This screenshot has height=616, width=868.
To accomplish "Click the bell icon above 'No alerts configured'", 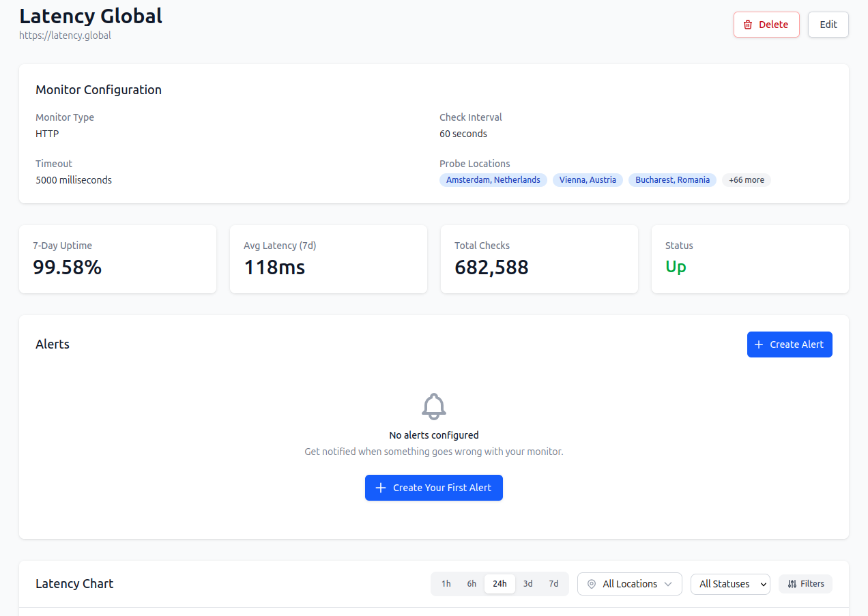I will [x=434, y=406].
